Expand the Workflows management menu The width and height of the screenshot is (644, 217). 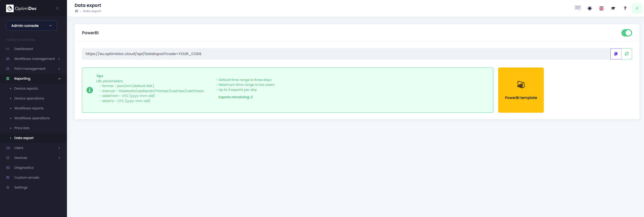pos(34,59)
